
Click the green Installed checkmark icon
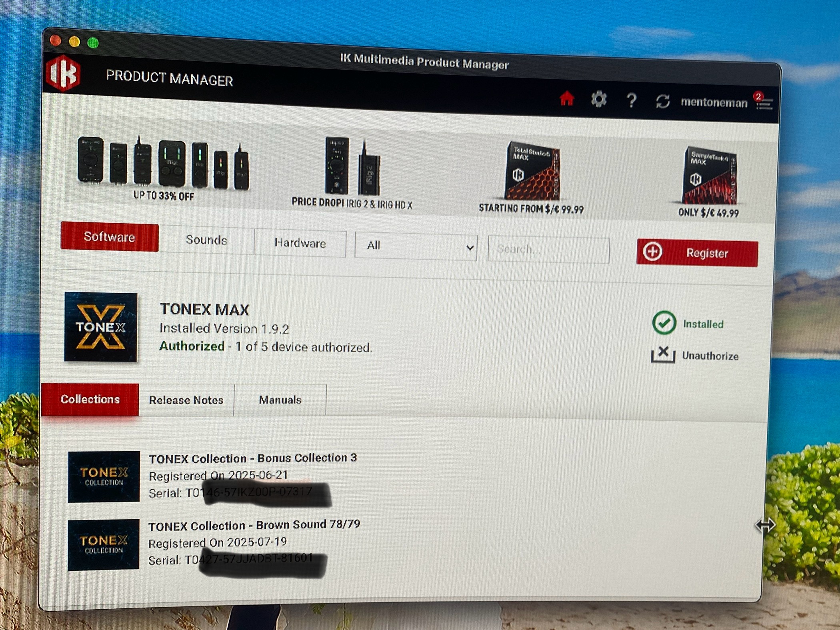click(664, 323)
